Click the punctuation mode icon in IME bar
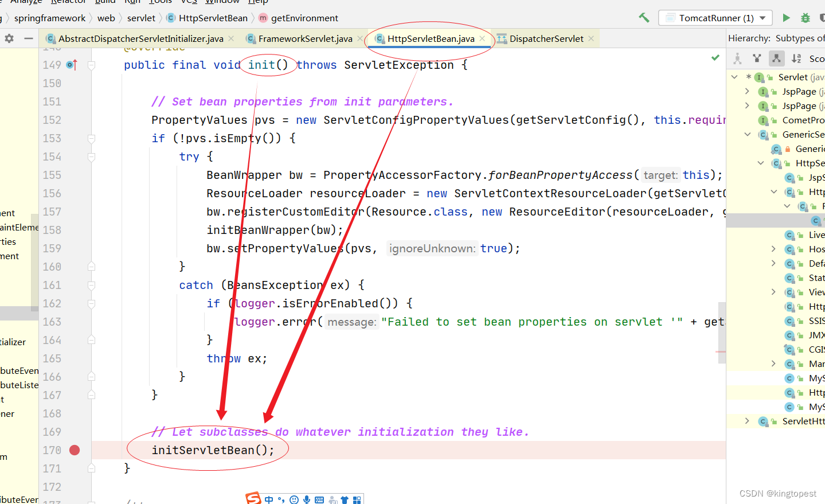825x504 pixels. (x=281, y=500)
